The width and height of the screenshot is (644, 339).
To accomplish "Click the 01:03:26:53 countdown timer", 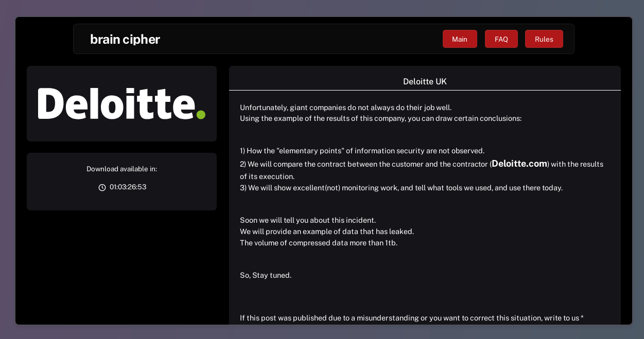I will coord(128,187).
